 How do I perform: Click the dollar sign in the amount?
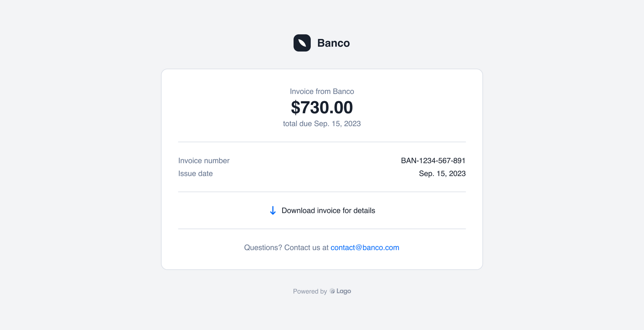point(296,107)
